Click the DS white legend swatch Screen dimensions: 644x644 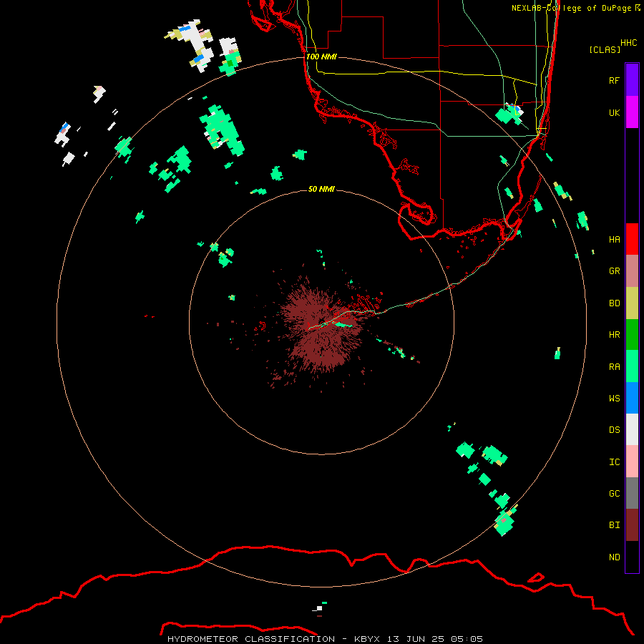click(x=632, y=429)
